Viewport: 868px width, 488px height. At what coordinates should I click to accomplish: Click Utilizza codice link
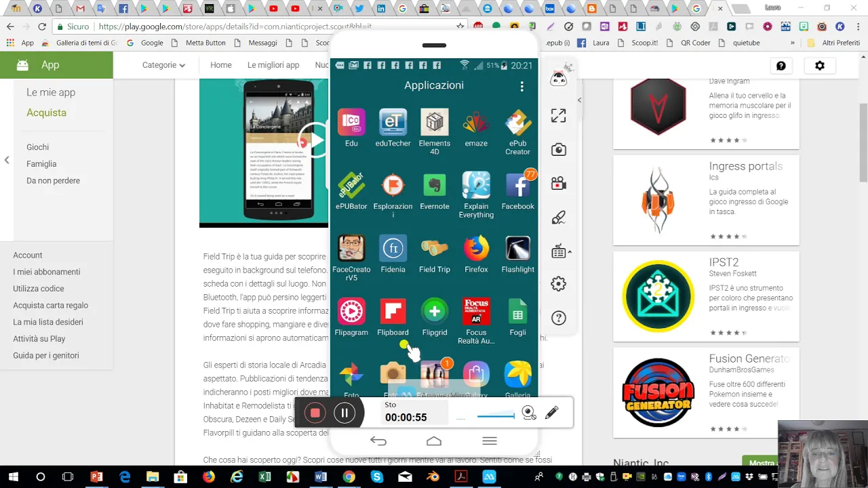pos(39,289)
